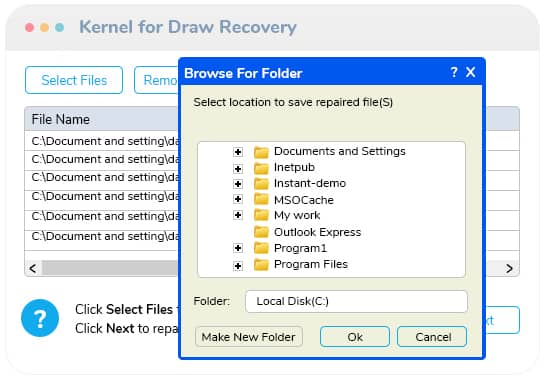Click the red window control dot
This screenshot has width=545, height=380.
pos(30,27)
